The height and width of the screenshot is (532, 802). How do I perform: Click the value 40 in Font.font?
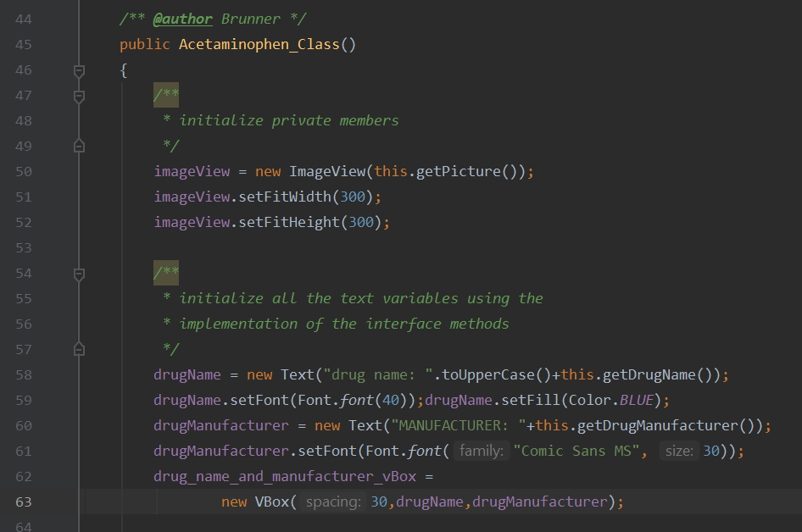391,401
